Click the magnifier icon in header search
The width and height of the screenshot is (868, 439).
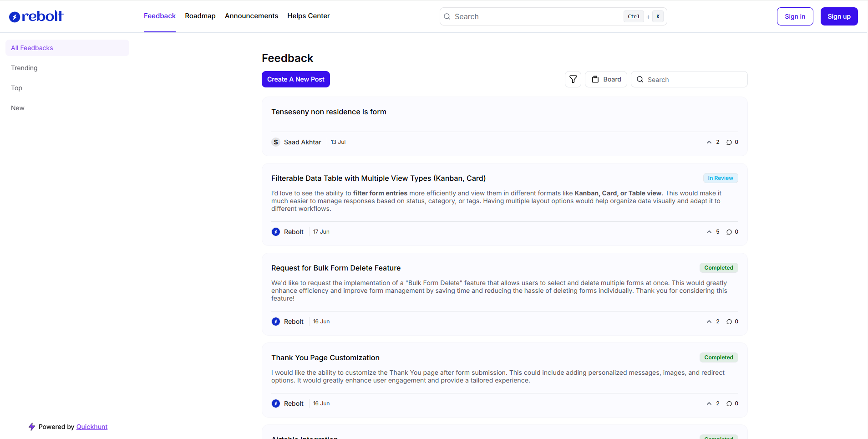447,16
